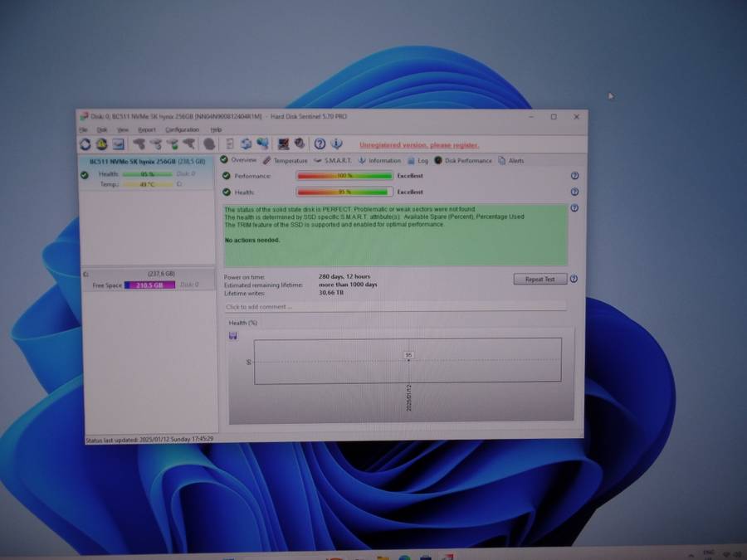This screenshot has width=747, height=560.
Task: Click the Overview status checkmark icon
Action: [x=224, y=160]
